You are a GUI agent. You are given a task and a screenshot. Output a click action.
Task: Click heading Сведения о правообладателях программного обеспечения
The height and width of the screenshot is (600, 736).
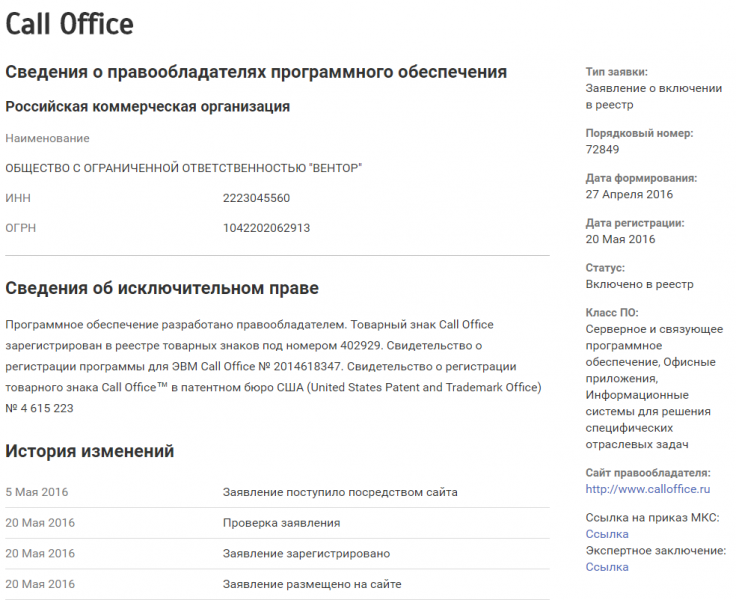[x=256, y=72]
